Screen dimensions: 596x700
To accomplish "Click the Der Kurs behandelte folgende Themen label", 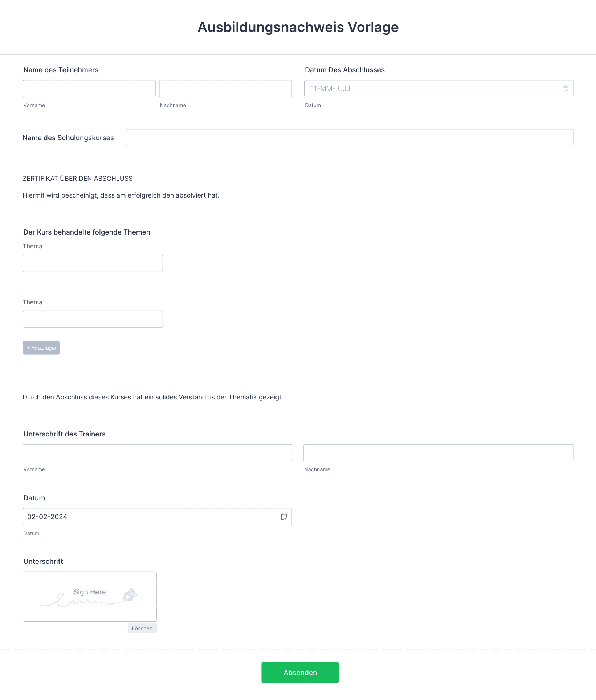I will (87, 232).
